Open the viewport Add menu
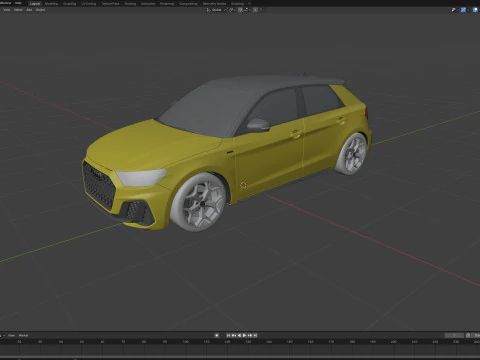This screenshot has height=360, width=480. coord(29,10)
